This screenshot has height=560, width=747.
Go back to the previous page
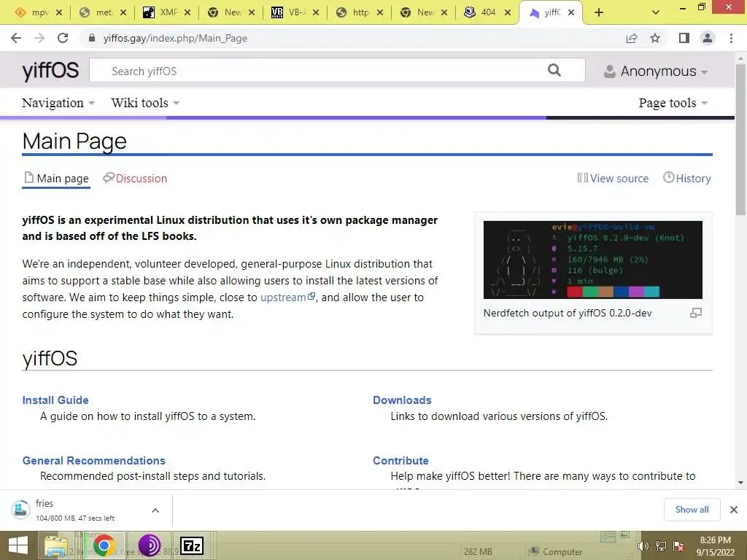coord(16,38)
